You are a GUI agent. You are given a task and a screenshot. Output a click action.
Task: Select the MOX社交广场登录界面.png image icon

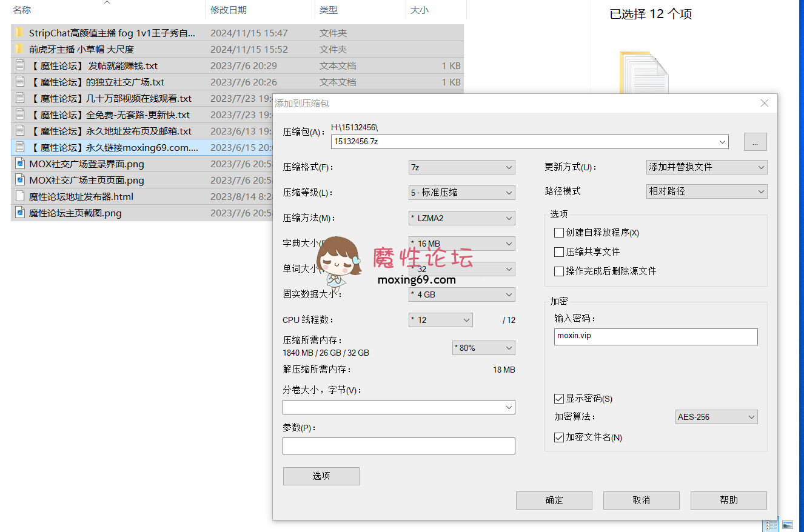click(20, 164)
